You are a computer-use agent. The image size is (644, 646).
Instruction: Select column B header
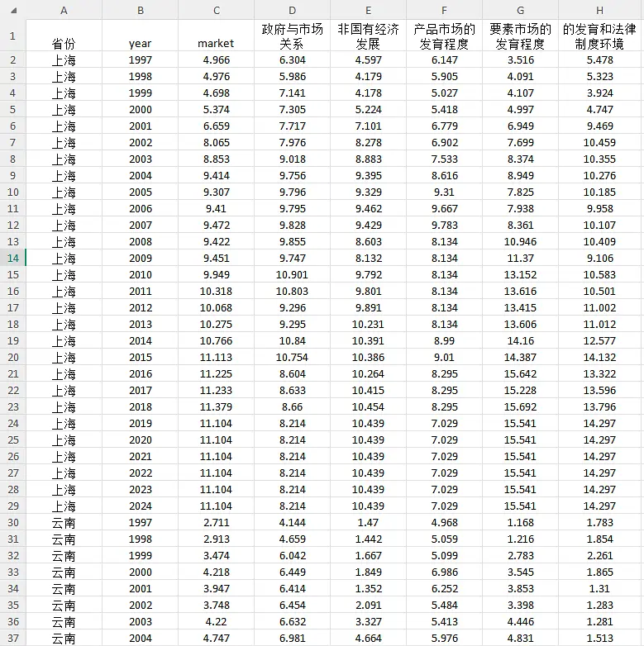point(141,10)
